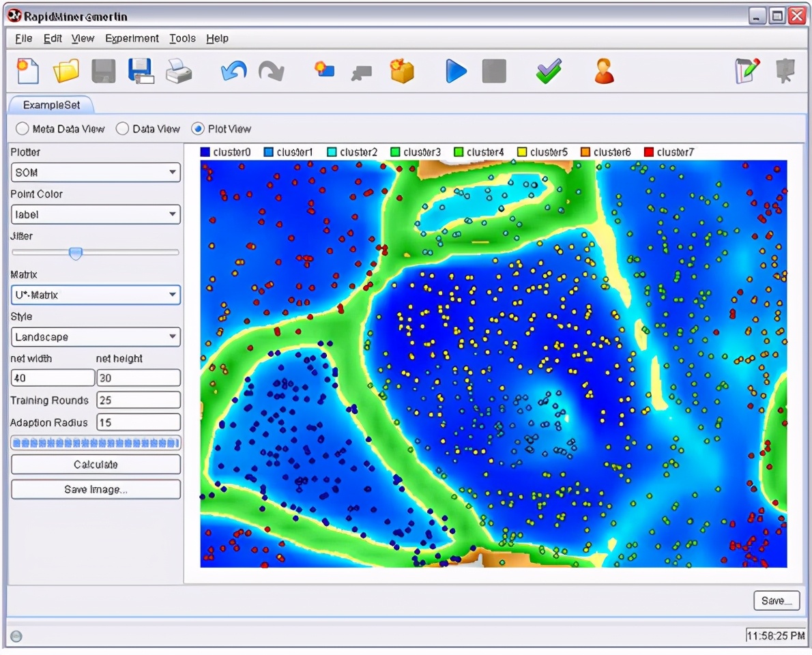Select the Meta Data View radio button
This screenshot has height=655, width=812.
(x=23, y=129)
